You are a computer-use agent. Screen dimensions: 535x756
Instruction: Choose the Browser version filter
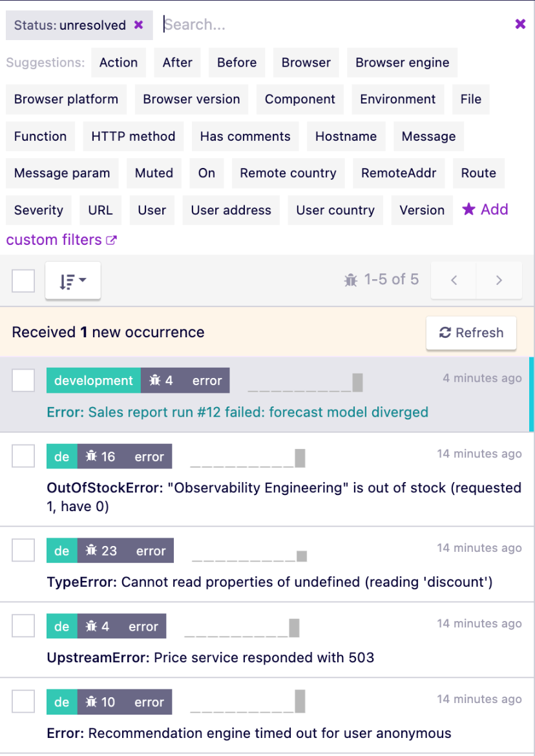coord(191,100)
